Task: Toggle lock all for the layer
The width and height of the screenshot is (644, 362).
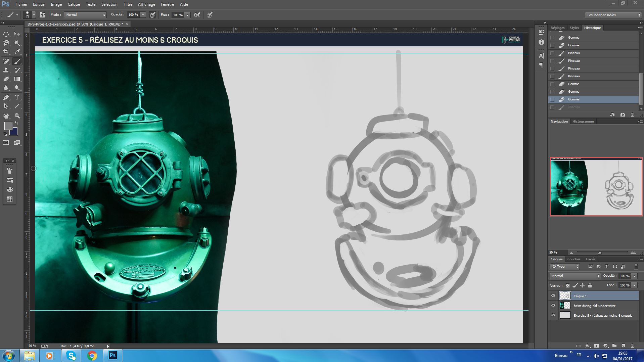Action: click(590, 285)
